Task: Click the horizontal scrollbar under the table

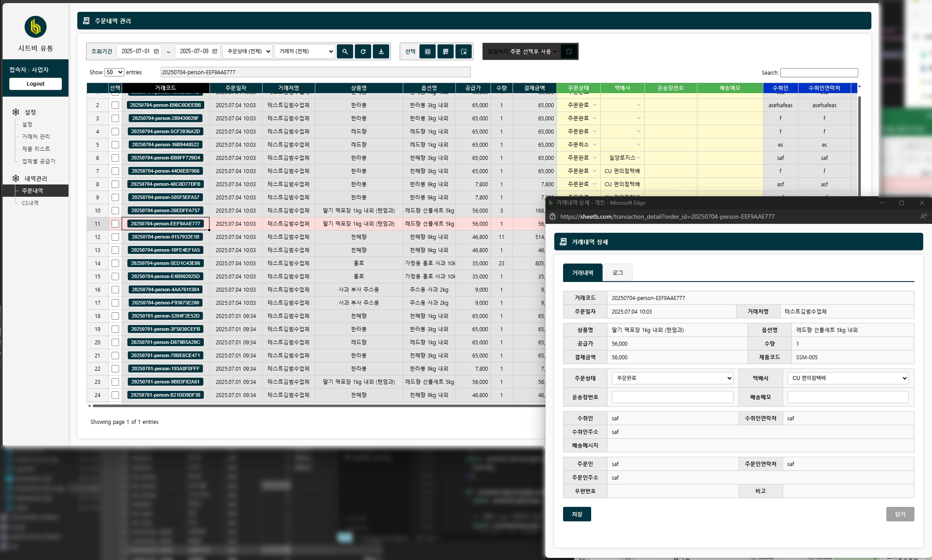Action: point(316,406)
